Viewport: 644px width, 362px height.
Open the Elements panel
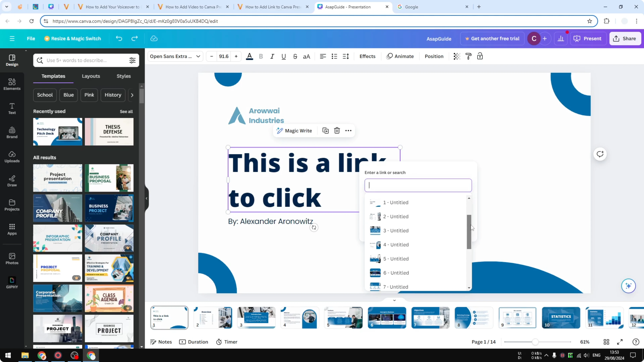pyautogui.click(x=12, y=84)
